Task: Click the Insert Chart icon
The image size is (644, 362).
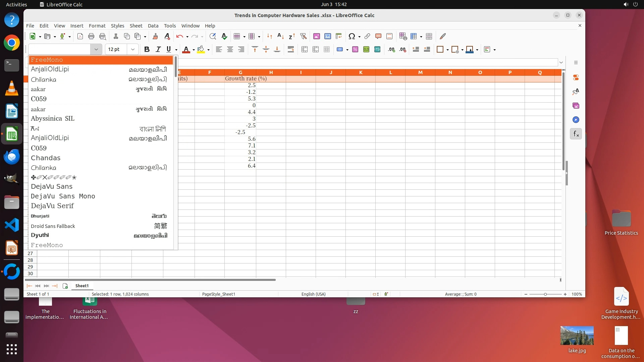Action: pos(327,36)
